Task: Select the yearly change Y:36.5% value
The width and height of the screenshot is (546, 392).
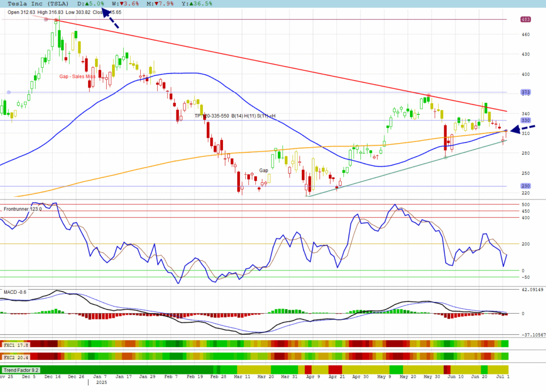Action: (197, 4)
